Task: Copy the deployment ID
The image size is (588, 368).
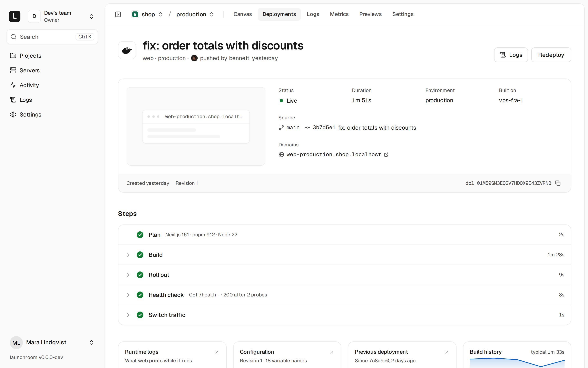Action: (558, 183)
